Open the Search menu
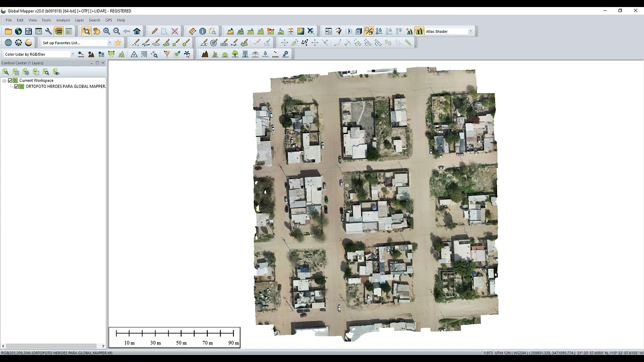Screen dimensions: 644x362 (x=95, y=20)
